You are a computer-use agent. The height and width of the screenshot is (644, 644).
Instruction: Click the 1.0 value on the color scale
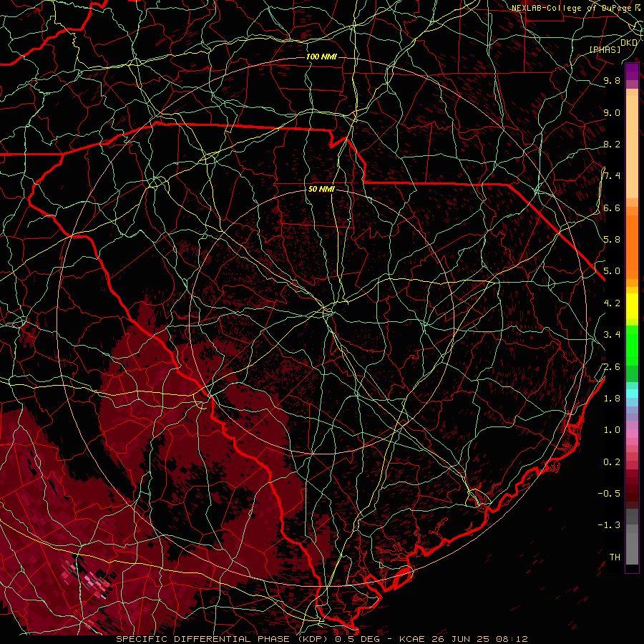point(612,429)
